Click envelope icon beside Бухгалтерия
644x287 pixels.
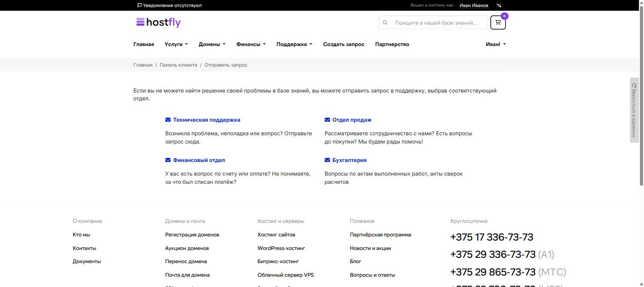point(327,160)
